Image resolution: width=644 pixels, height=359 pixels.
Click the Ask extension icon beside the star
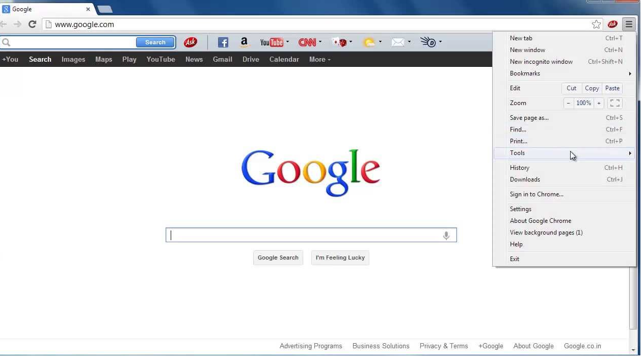pyautogui.click(x=612, y=24)
